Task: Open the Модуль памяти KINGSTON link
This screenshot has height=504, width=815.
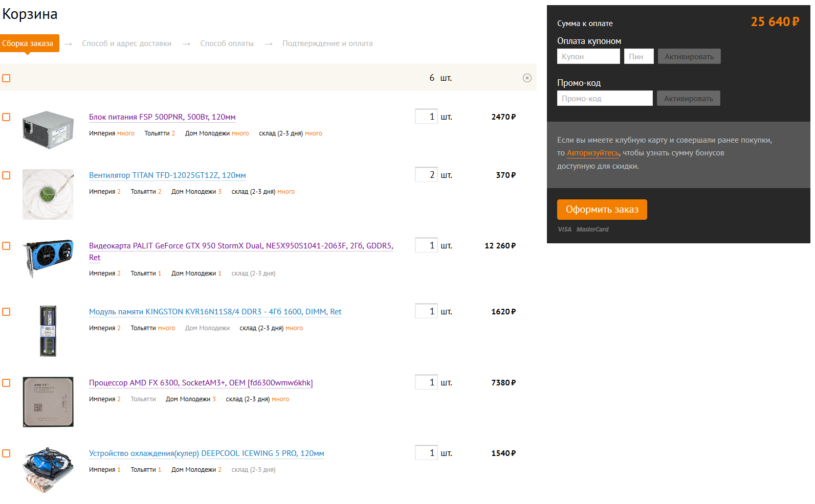Action: [215, 312]
